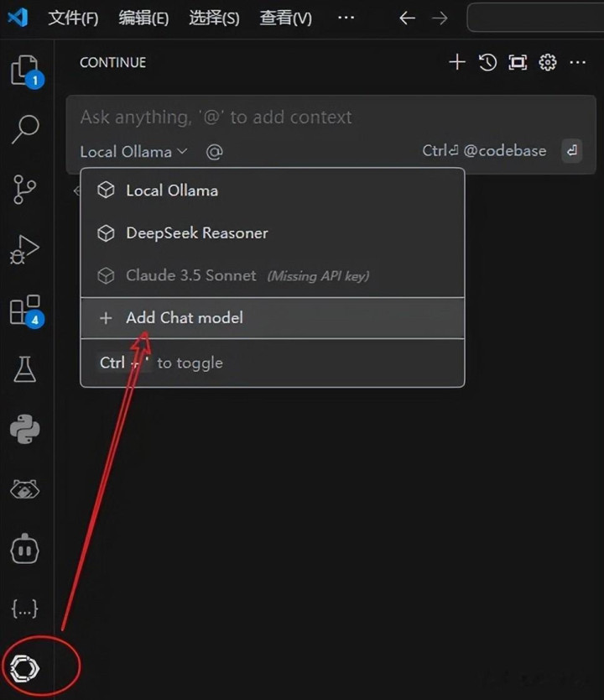
Task: Click Ctrl @codebase send option
Action: click(484, 151)
